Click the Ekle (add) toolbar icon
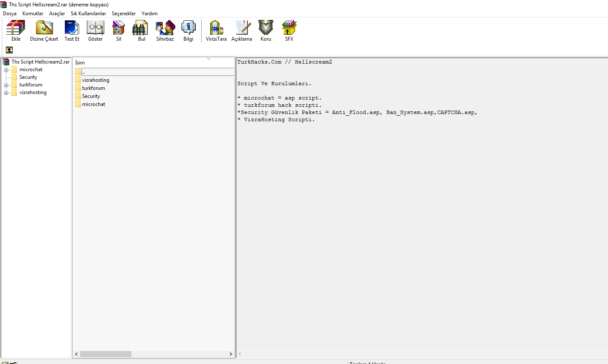 tap(16, 28)
